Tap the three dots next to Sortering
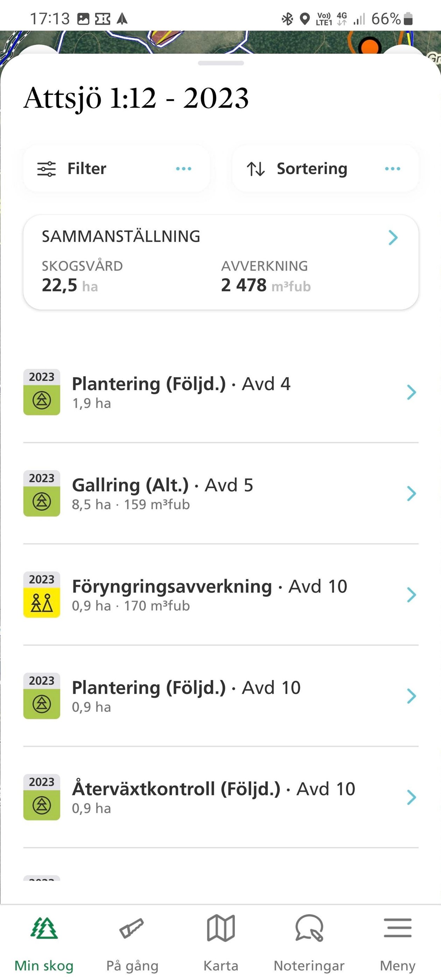Screen dimensions: 441x980 [x=393, y=169]
